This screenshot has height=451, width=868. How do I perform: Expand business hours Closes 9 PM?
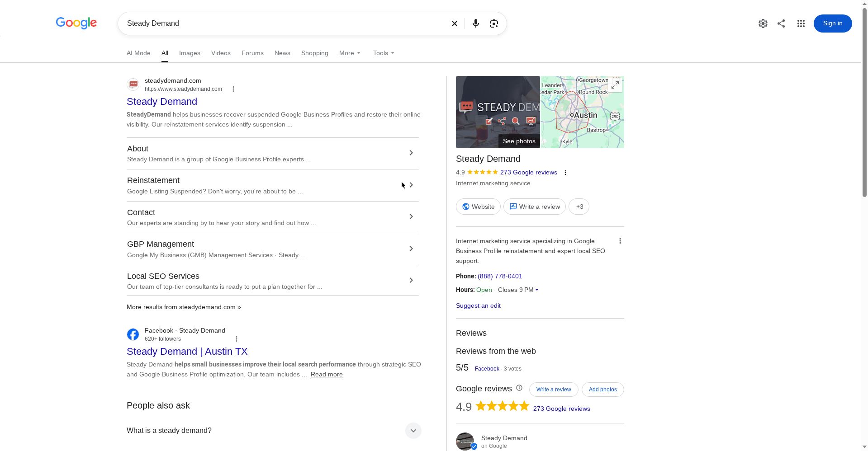518,290
